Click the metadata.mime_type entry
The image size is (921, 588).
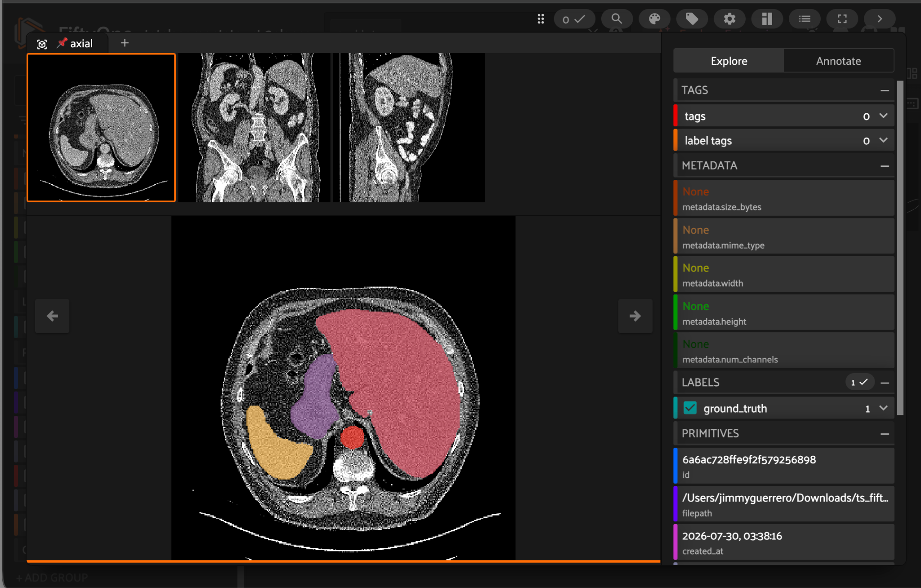[784, 236]
